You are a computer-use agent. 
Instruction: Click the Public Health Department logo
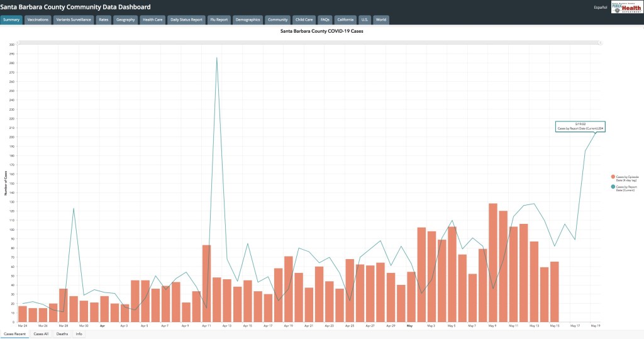(x=626, y=7)
